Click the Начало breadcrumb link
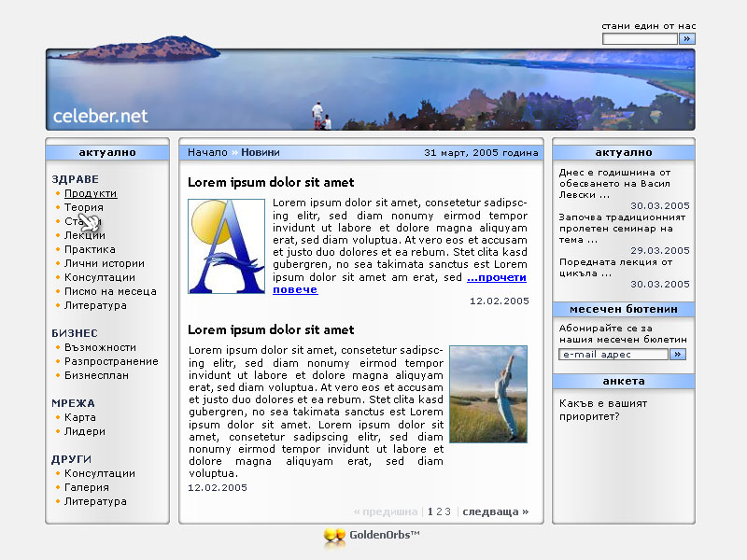The image size is (747, 560). [207, 152]
